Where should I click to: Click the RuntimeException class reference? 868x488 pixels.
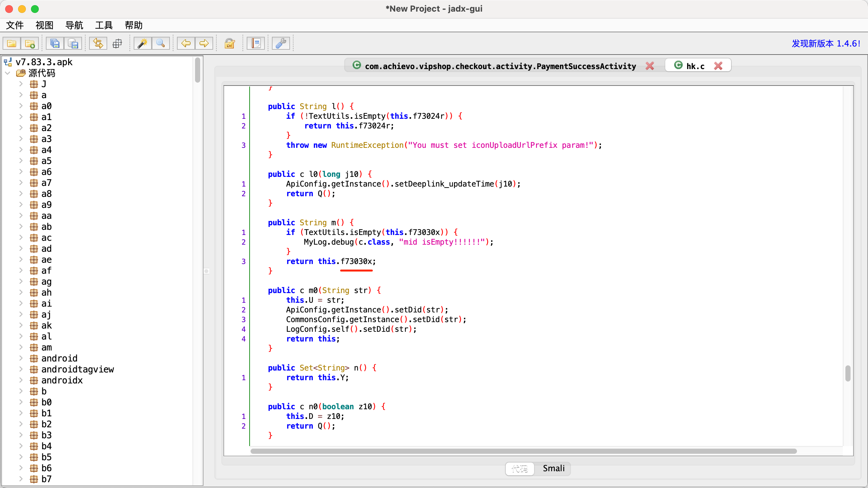(367, 145)
